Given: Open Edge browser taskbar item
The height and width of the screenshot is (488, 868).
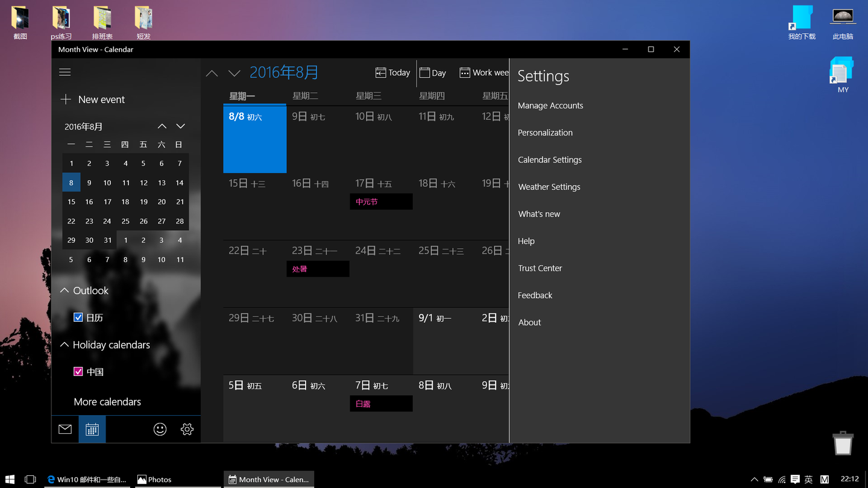Looking at the screenshot, I should [x=87, y=480].
